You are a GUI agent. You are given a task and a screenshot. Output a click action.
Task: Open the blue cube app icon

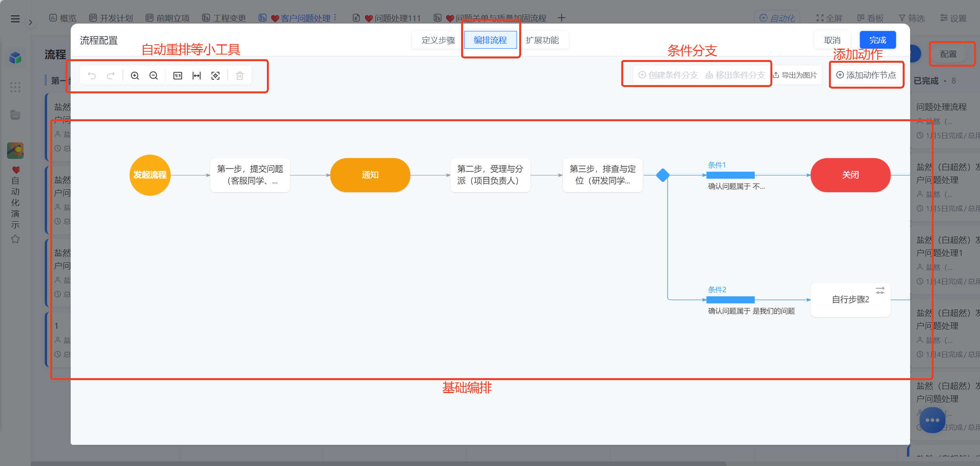(15, 58)
